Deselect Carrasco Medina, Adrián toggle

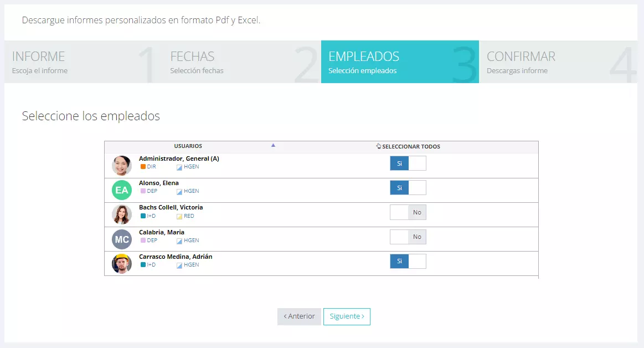point(408,261)
